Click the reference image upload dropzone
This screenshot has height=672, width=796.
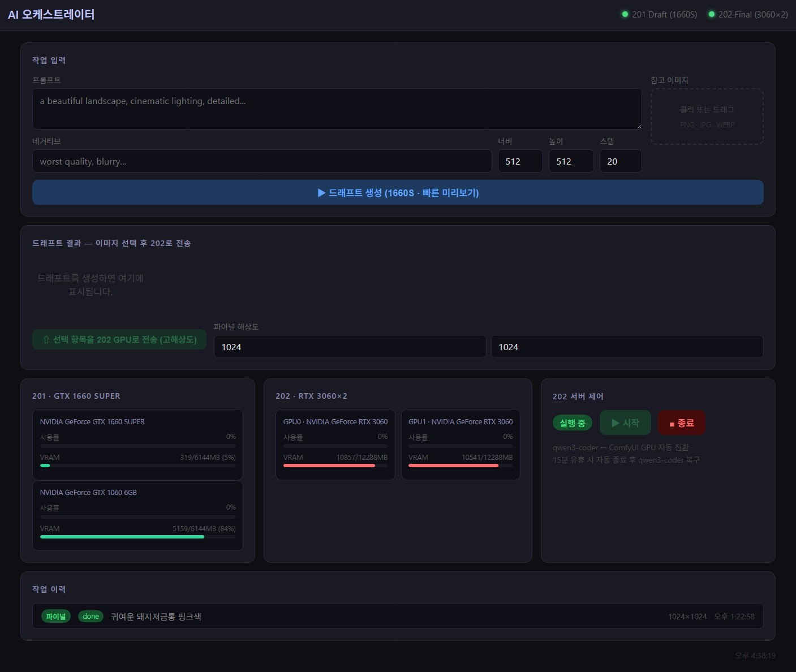pos(707,117)
